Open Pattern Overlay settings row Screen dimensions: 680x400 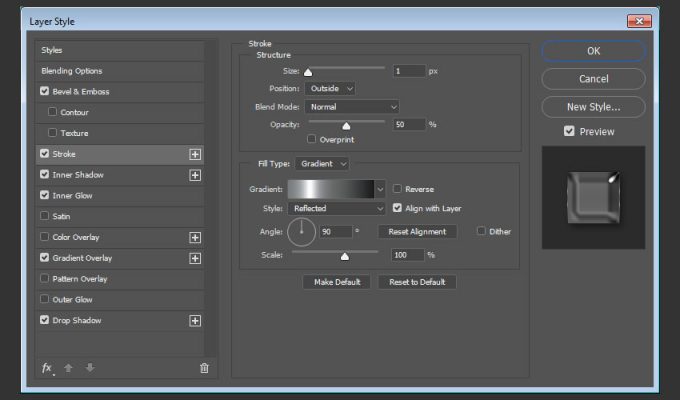tap(119, 279)
